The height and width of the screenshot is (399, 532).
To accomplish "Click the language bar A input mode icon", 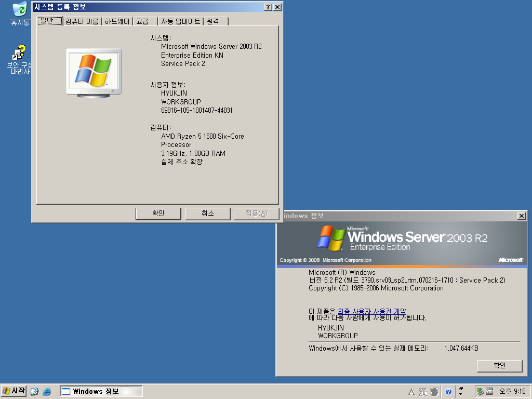I will 411,392.
